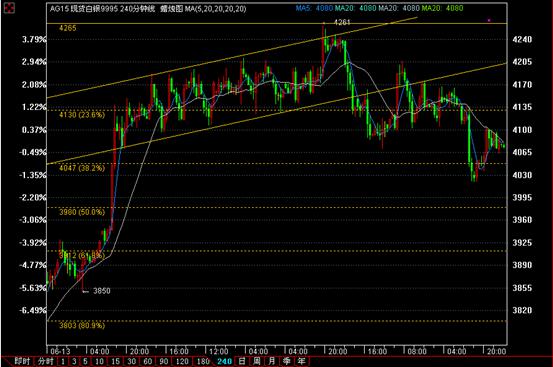Select the 90-minute period tab
The width and height of the screenshot is (553, 367).
pos(164,361)
